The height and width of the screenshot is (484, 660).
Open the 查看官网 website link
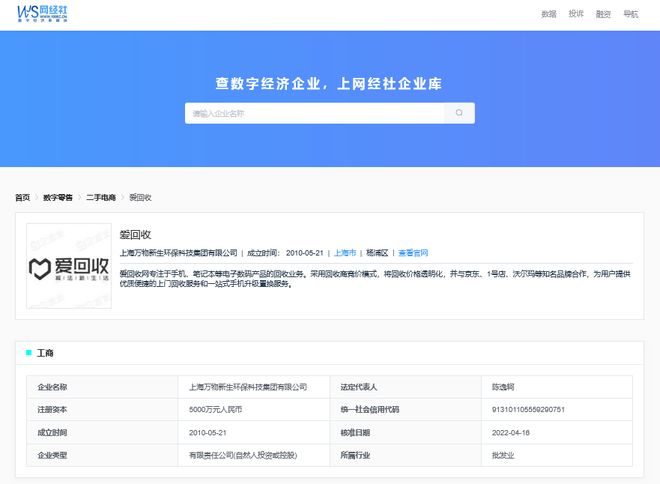click(x=412, y=253)
